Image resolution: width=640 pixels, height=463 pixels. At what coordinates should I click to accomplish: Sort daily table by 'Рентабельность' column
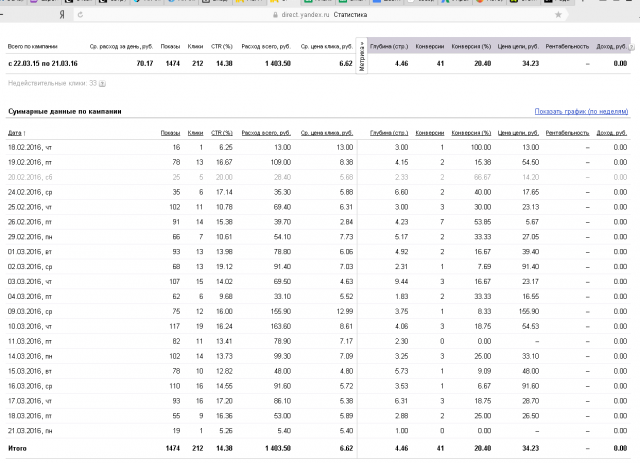tap(568, 132)
